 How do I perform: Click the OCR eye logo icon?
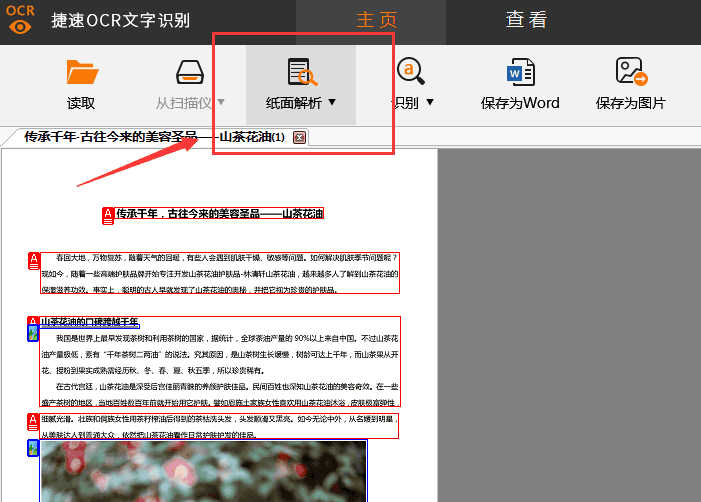click(x=20, y=19)
